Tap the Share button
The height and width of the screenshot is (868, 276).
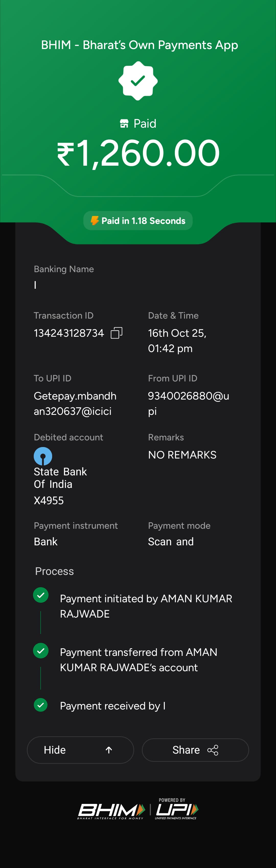click(195, 750)
